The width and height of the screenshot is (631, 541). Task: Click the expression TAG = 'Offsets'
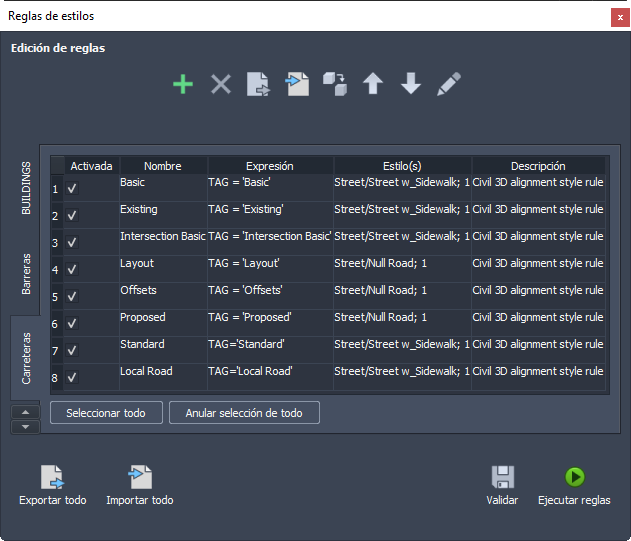(x=245, y=290)
